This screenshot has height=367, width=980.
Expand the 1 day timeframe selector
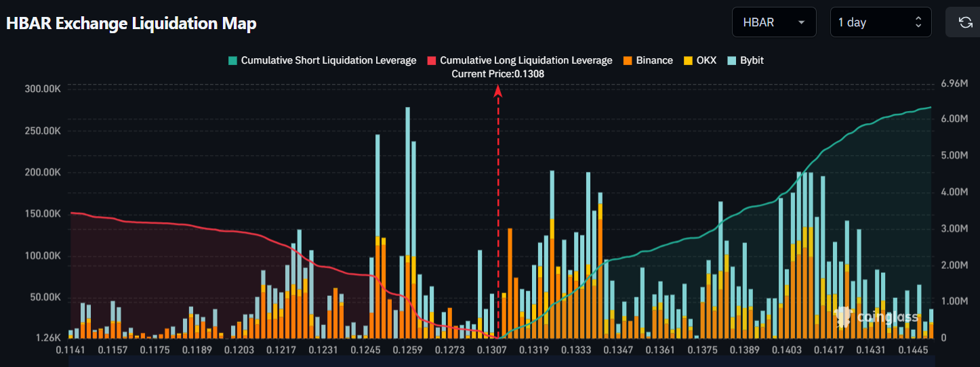point(880,22)
